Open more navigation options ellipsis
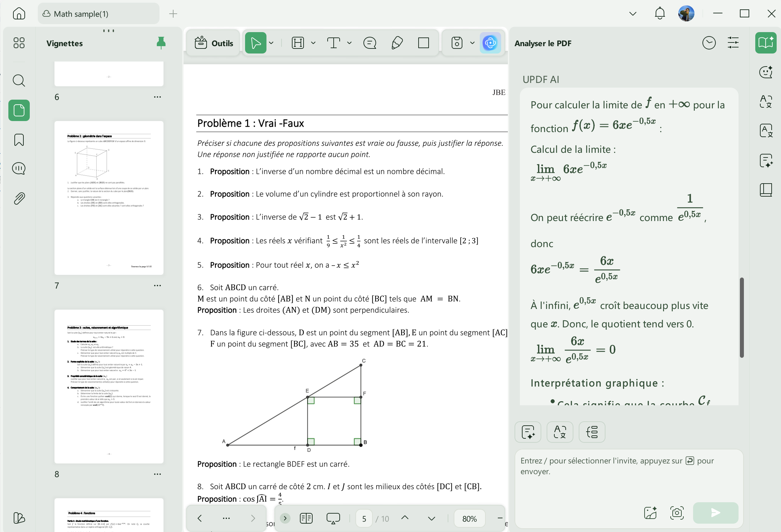This screenshot has width=781, height=532. [x=226, y=519]
